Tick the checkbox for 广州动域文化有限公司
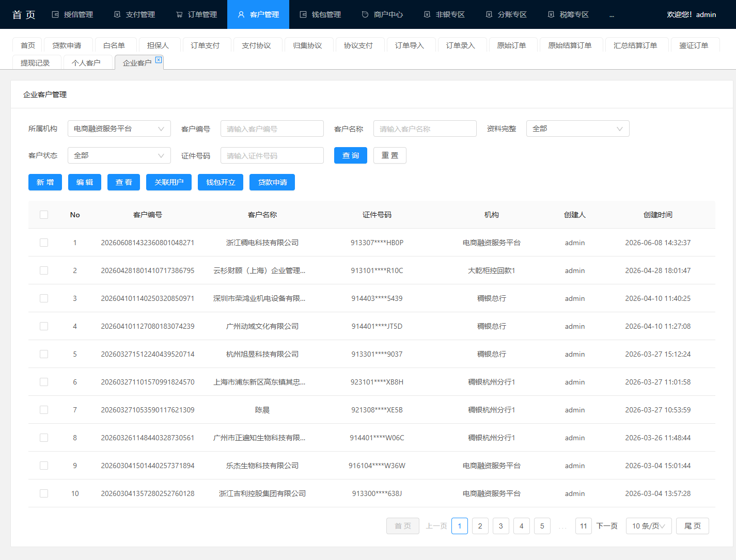Image resolution: width=736 pixels, height=560 pixels. click(x=44, y=326)
